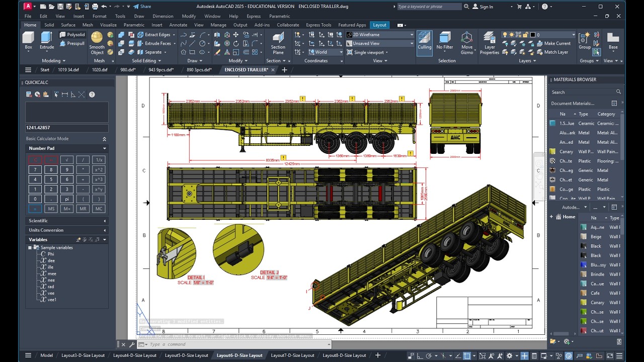Screen dimensions: 644x362
Task: Open the 2D Wireframe visual style dropdown
Action: (x=380, y=35)
